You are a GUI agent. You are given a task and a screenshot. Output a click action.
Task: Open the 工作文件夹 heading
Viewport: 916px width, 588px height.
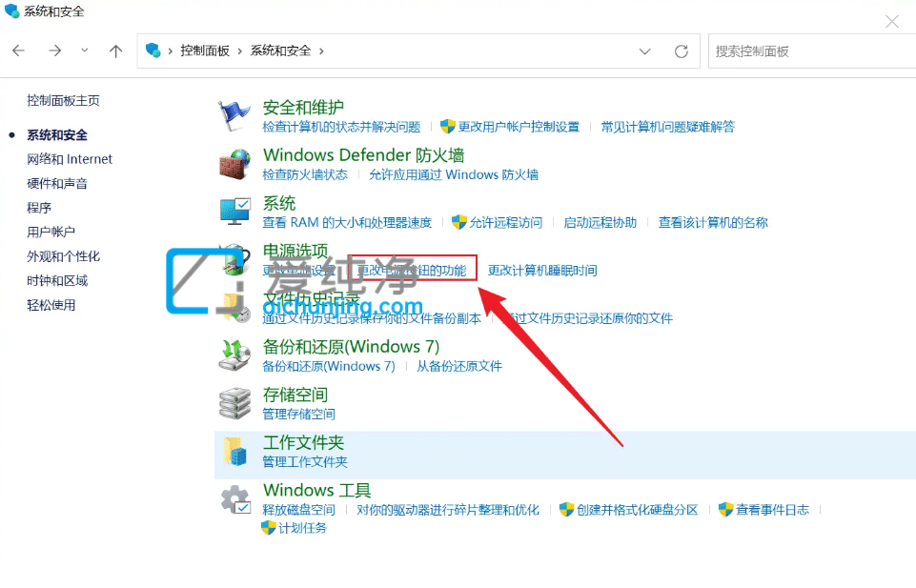tap(303, 442)
